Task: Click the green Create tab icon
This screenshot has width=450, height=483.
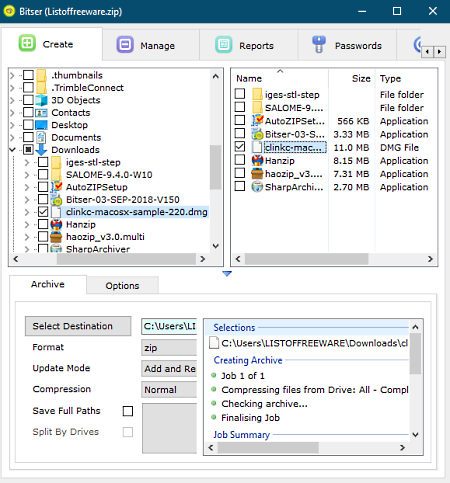Action: (x=27, y=43)
